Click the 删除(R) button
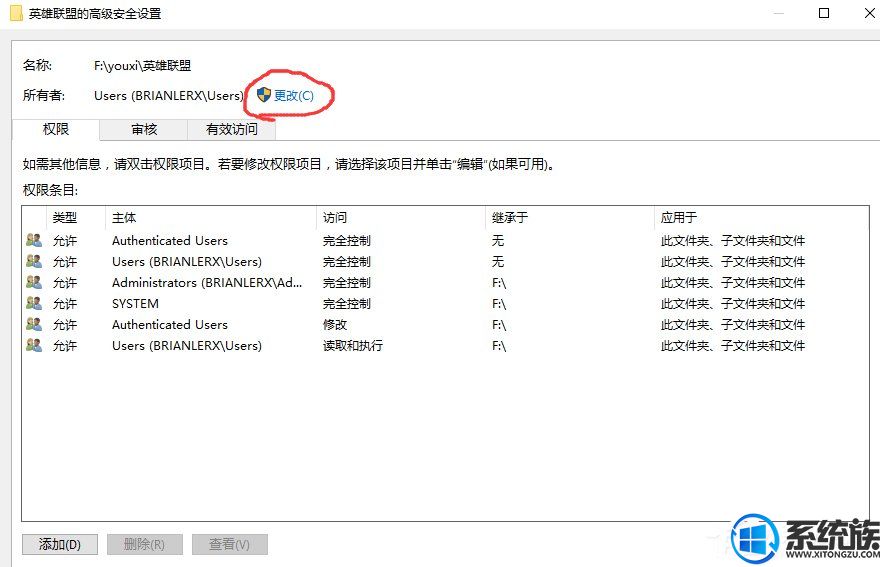 [145, 544]
